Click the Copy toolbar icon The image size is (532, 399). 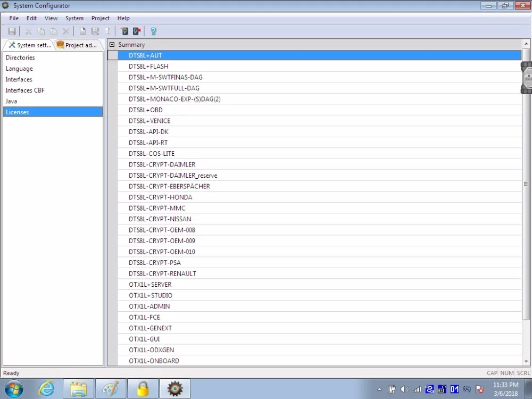click(x=41, y=31)
